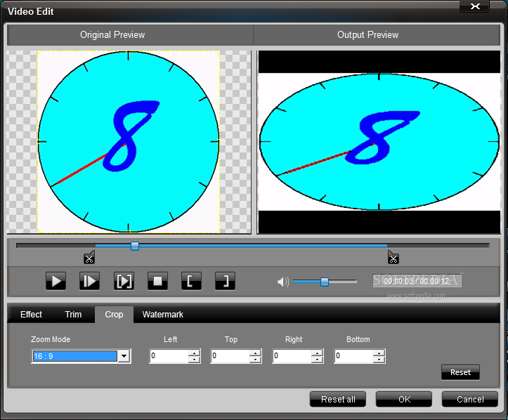This screenshot has height=420, width=508.
Task: Click the Right crop value field
Action: pyautogui.click(x=292, y=356)
